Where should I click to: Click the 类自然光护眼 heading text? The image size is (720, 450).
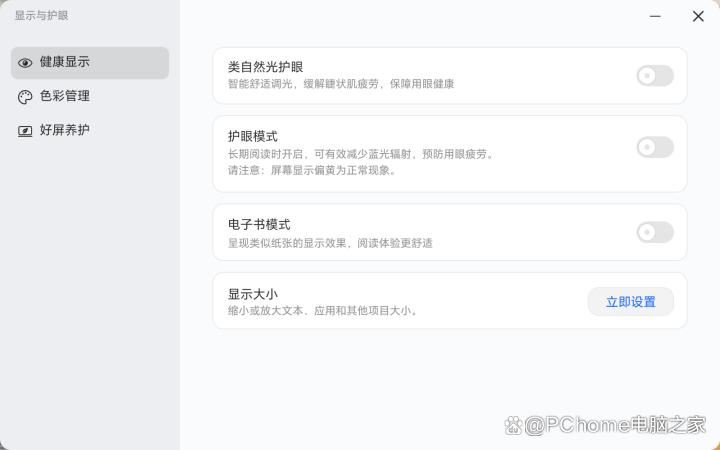(265, 67)
